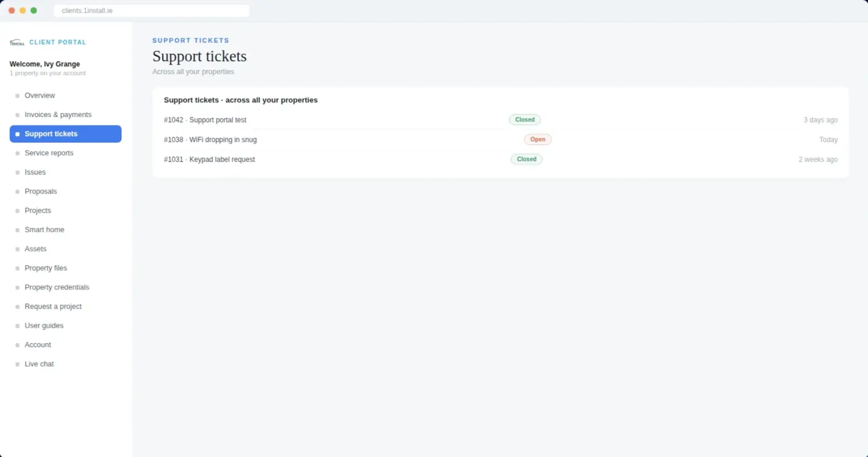The width and height of the screenshot is (868, 457).
Task: Click the browser address bar clients.1install.ie
Action: click(x=152, y=11)
